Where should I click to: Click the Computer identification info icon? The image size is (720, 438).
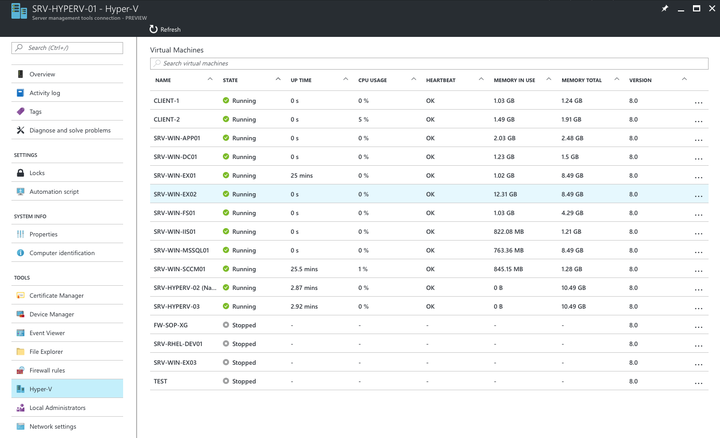(20, 253)
